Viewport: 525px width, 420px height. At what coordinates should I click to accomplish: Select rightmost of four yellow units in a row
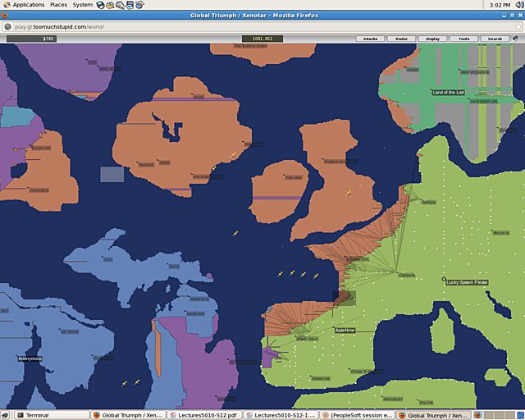click(x=315, y=276)
